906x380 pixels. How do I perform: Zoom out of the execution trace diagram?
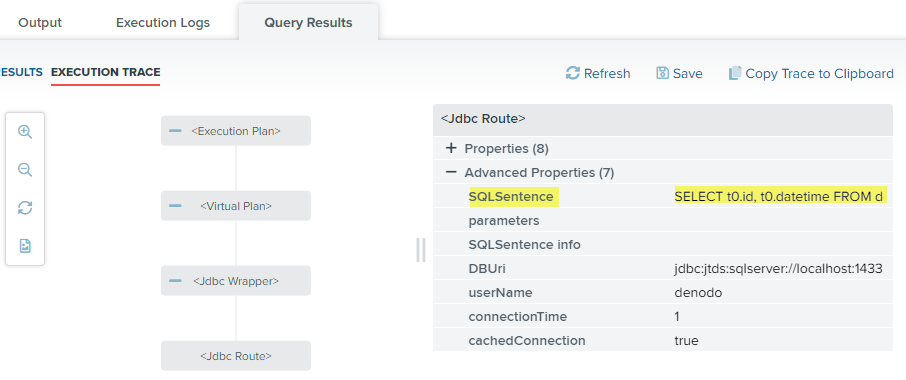[25, 170]
